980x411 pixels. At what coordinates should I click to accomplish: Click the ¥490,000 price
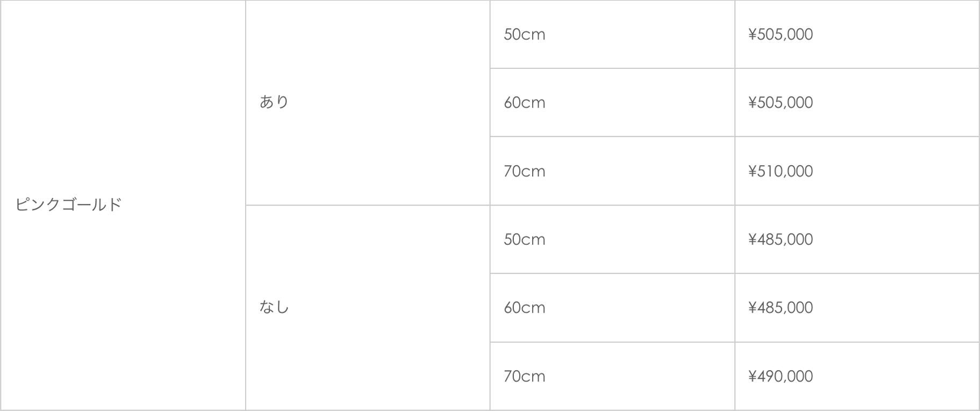781,376
